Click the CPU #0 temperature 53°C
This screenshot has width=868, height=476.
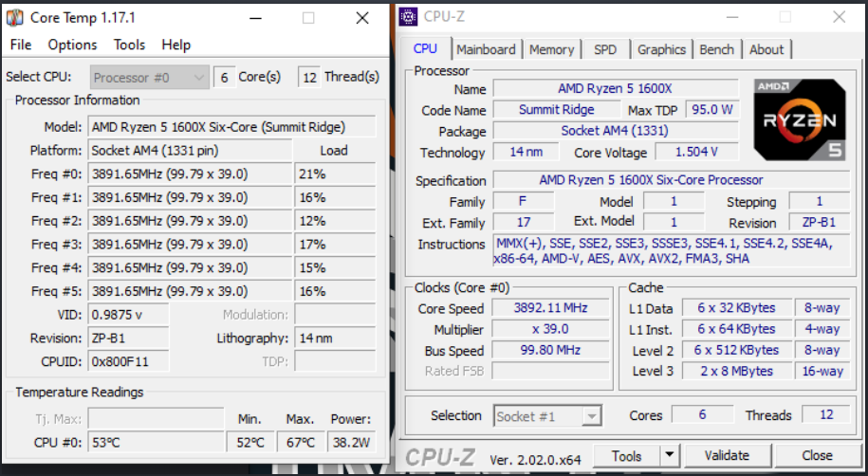157,442
